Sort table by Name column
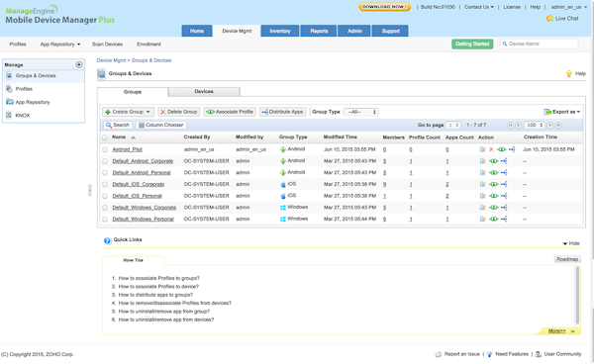The image size is (594, 364). (x=119, y=136)
